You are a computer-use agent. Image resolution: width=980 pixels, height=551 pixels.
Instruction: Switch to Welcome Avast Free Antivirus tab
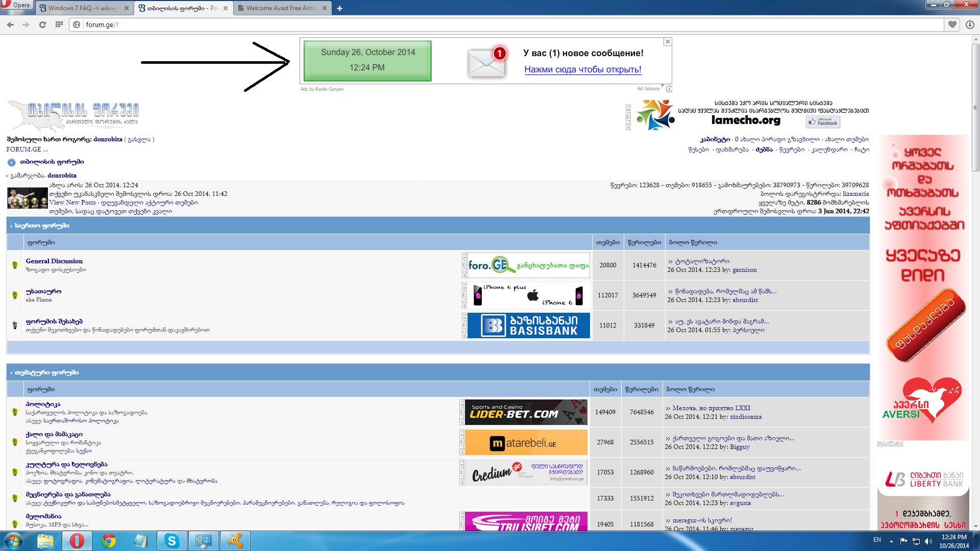click(x=281, y=8)
